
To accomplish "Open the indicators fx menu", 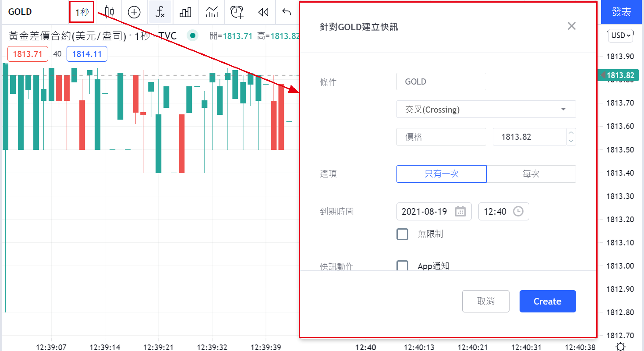I will click(160, 12).
